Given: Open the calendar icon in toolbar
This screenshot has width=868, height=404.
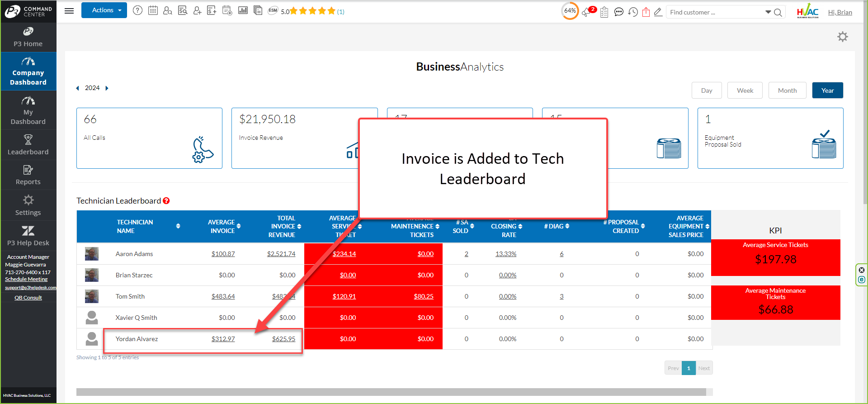Looking at the screenshot, I should tap(153, 10).
